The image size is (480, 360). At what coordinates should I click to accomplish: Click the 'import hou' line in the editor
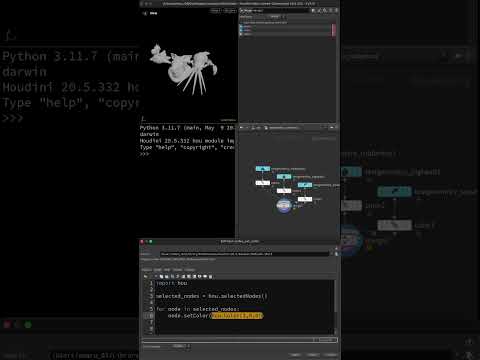click(172, 283)
